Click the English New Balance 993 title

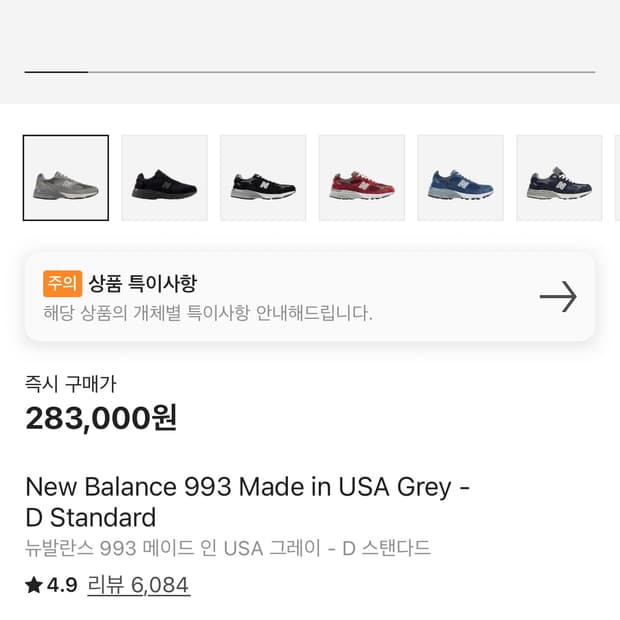pyautogui.click(x=247, y=502)
